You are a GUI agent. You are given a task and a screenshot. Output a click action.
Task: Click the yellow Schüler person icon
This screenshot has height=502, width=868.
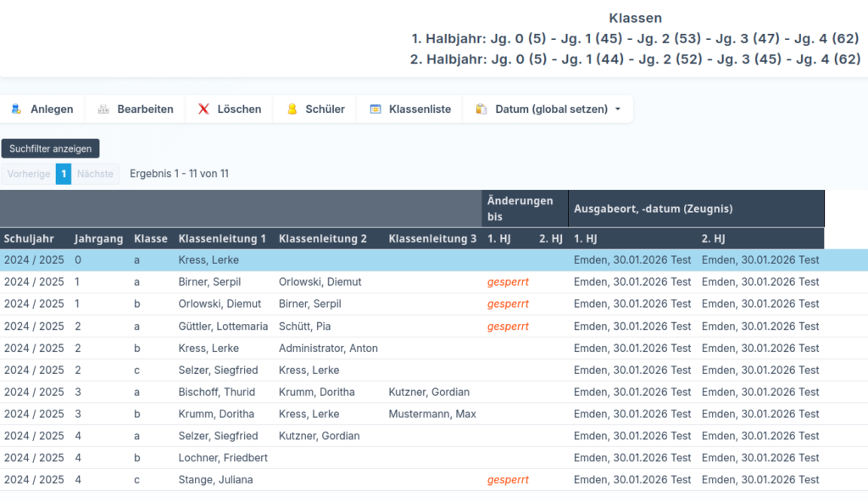292,109
